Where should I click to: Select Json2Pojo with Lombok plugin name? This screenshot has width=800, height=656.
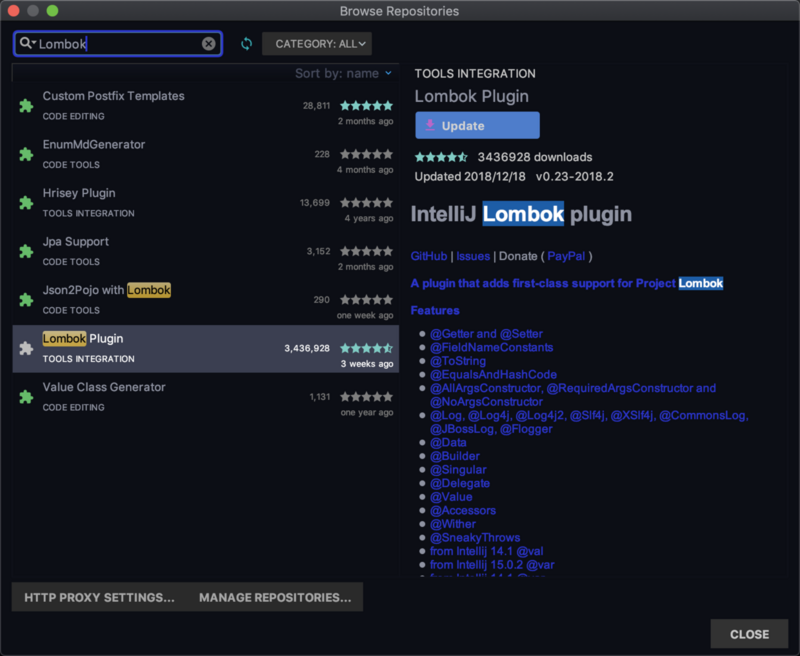click(107, 290)
